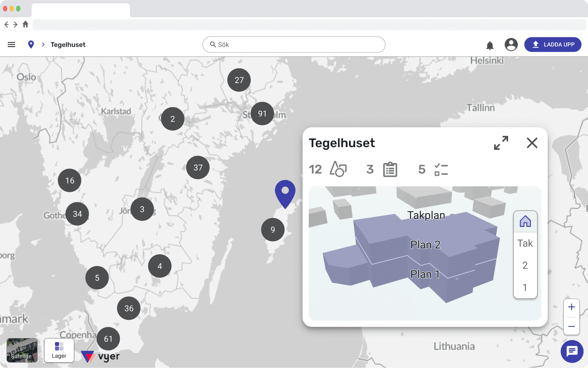Screen dimensions: 588x368
Task: Click the Plan 2 label in 3D model
Action: coord(425,245)
